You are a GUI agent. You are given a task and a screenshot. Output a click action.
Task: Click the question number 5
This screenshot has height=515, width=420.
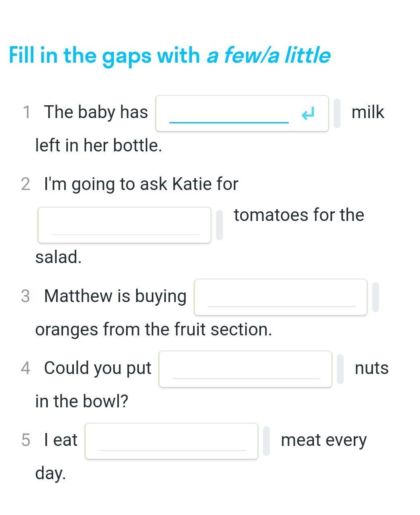[x=26, y=440]
